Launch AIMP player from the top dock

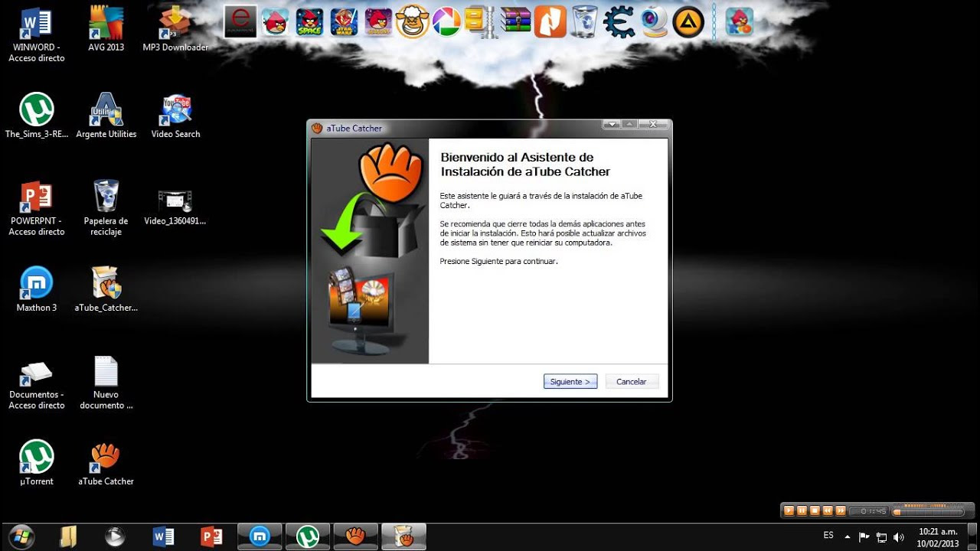tap(687, 22)
